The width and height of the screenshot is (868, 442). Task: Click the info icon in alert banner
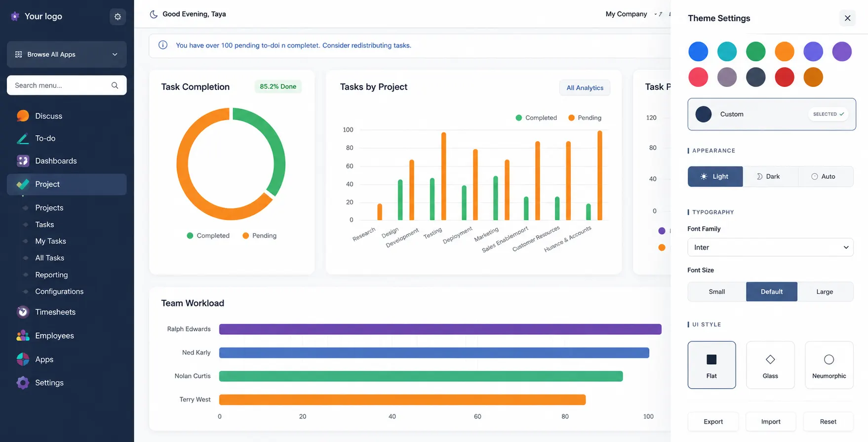tap(163, 45)
